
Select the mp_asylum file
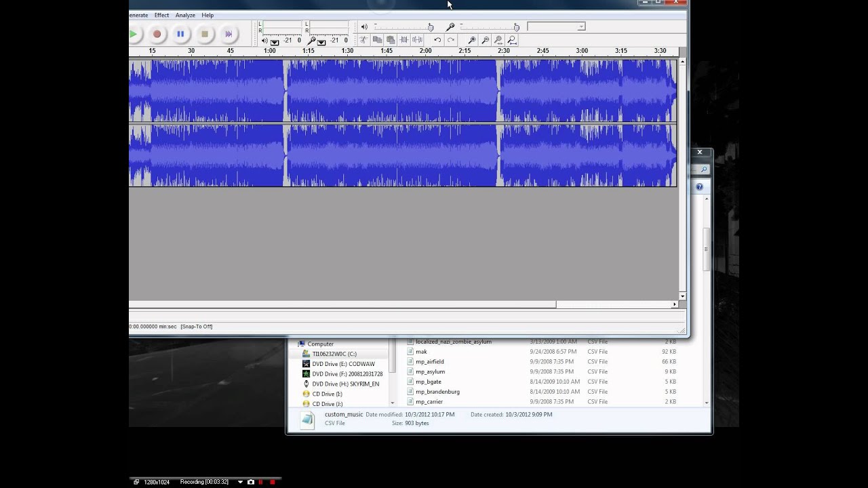click(x=431, y=371)
